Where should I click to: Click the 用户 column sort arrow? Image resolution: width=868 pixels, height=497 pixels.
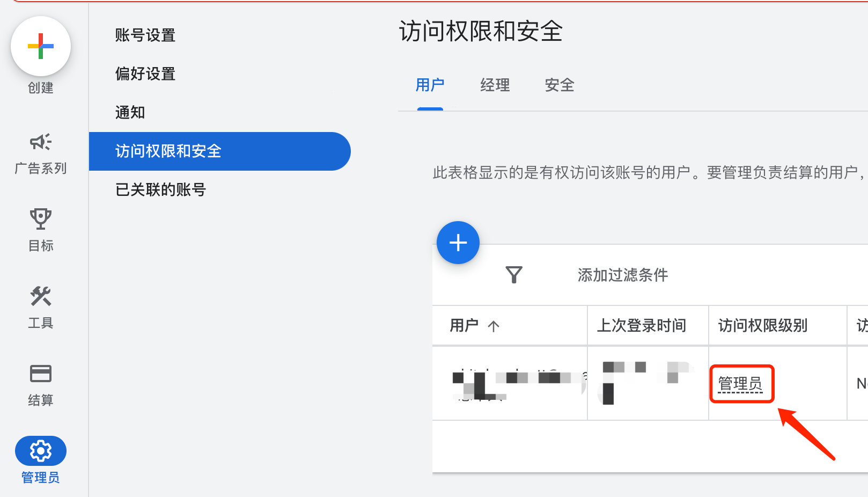click(494, 326)
